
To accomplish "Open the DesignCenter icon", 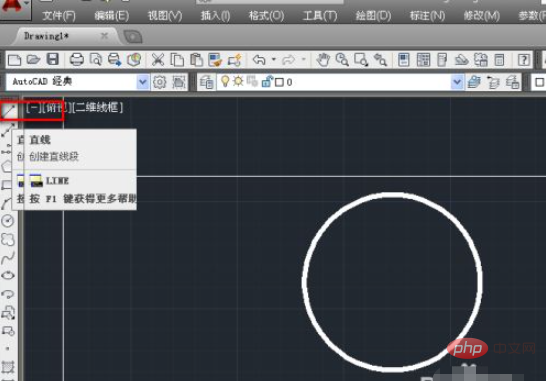I will pos(423,60).
